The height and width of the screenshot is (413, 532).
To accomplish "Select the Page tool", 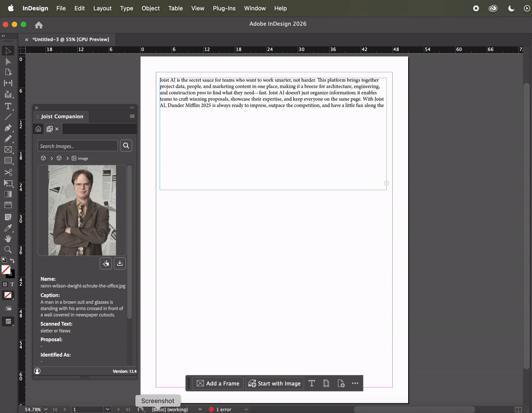I will pos(8,72).
